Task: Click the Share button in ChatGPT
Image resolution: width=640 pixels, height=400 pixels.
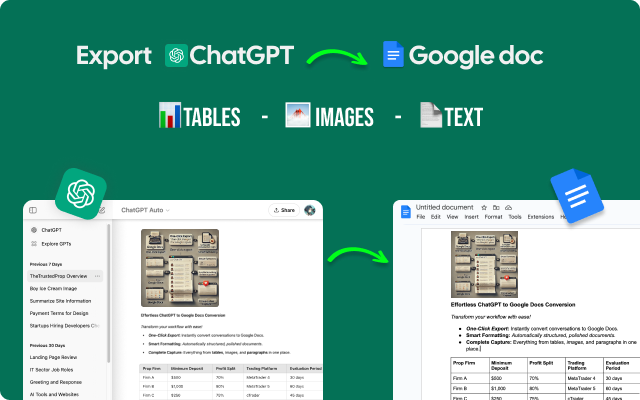Action: tap(284, 210)
